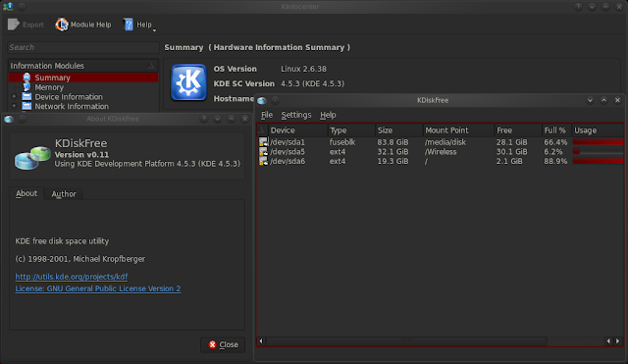Click the KInfocenter titlebar help question button
Screen dimensions: 628x364
click(578, 7)
